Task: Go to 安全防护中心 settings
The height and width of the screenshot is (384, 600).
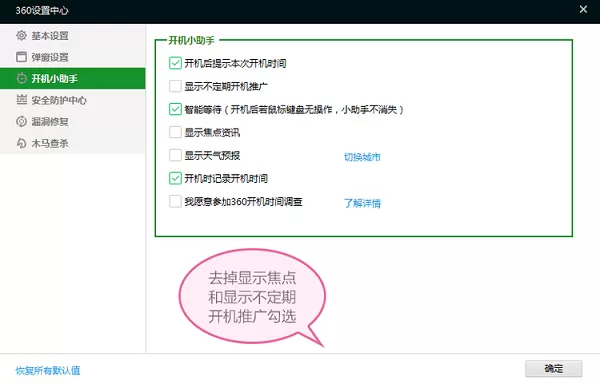Action: pos(73,100)
